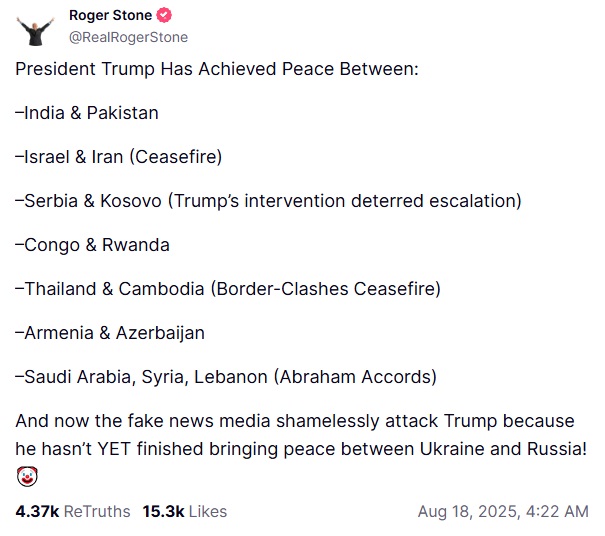View the 15.3k Likes count
Image resolution: width=605 pixels, height=536 pixels.
185,511
